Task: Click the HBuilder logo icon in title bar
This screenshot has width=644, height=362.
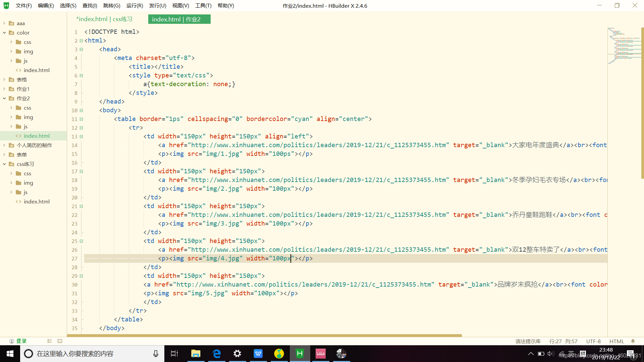Action: tap(6, 6)
